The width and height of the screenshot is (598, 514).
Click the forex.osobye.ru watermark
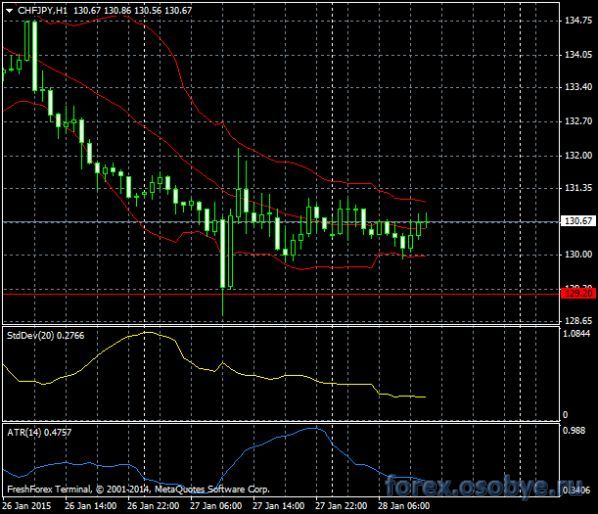pos(484,487)
